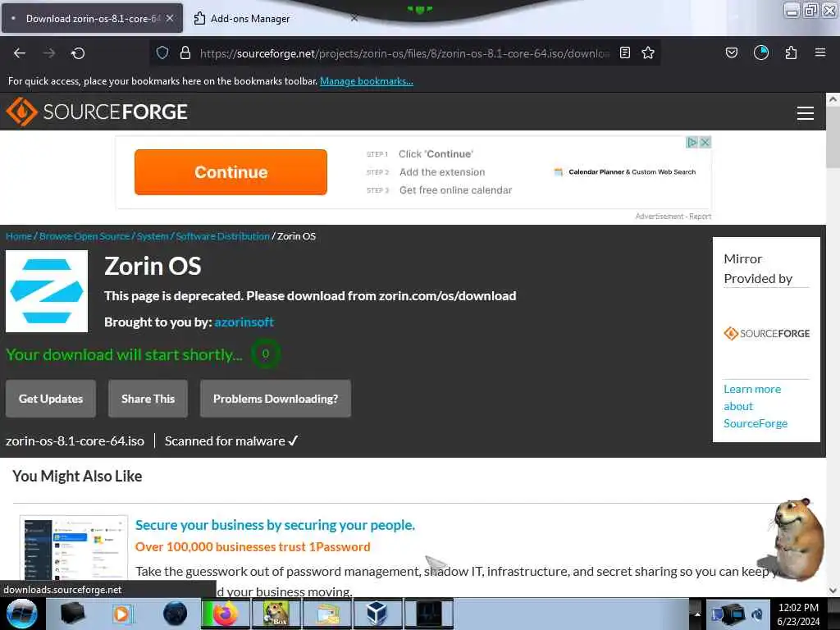Open the Firefox application menu
This screenshot has height=630, width=840.
pyautogui.click(x=820, y=52)
